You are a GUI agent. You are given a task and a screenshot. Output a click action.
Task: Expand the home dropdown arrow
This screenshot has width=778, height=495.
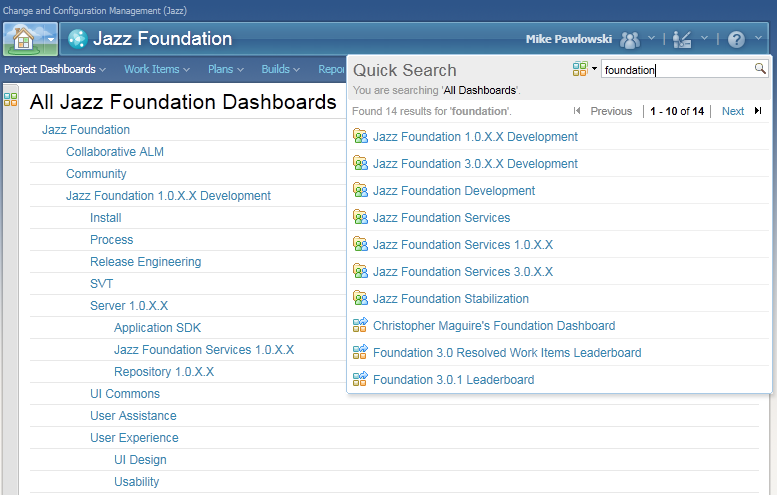50,39
